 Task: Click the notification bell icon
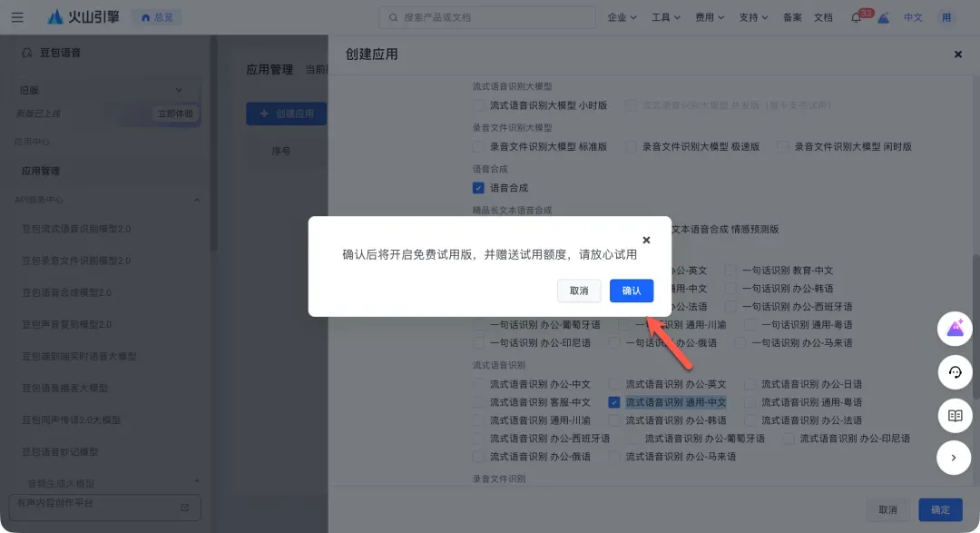[x=855, y=18]
